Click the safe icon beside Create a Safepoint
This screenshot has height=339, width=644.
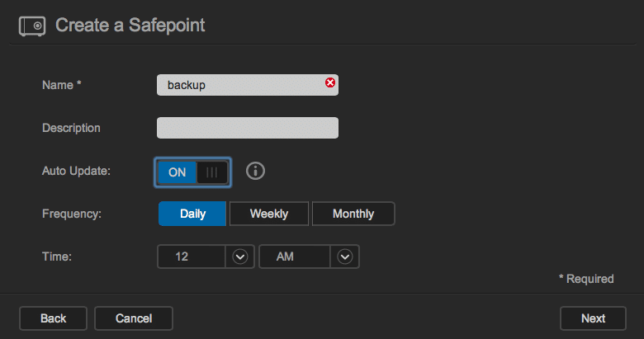pos(32,26)
